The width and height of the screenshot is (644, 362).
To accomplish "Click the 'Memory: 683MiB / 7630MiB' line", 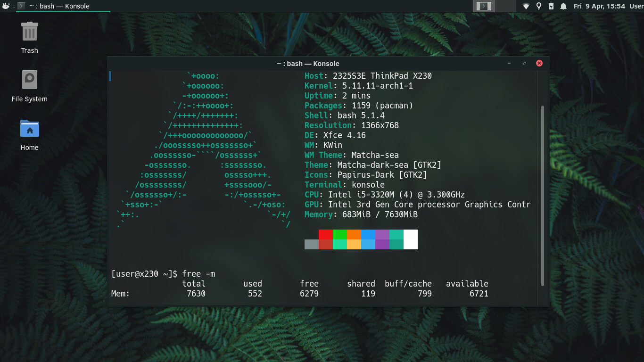I will click(x=361, y=214).
